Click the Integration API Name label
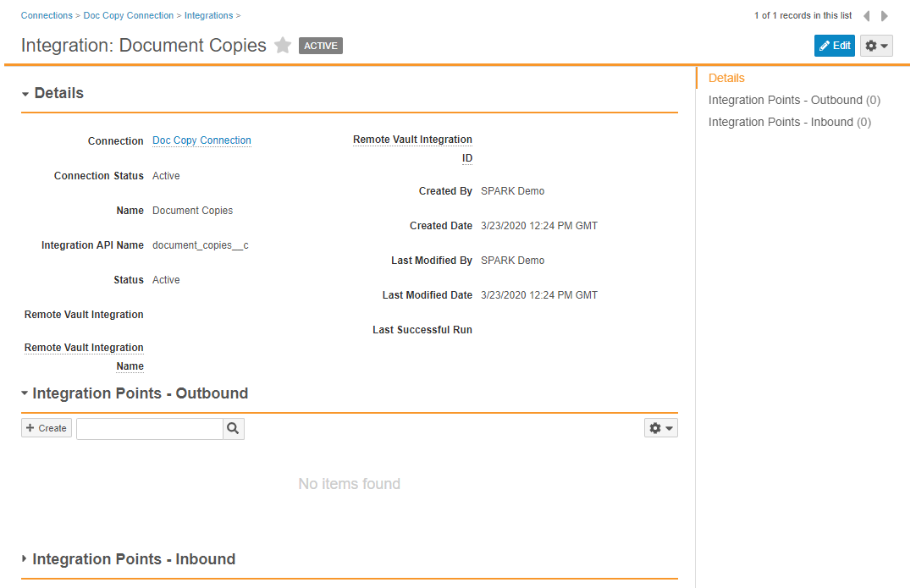Image resolution: width=916 pixels, height=588 pixels. (x=92, y=245)
